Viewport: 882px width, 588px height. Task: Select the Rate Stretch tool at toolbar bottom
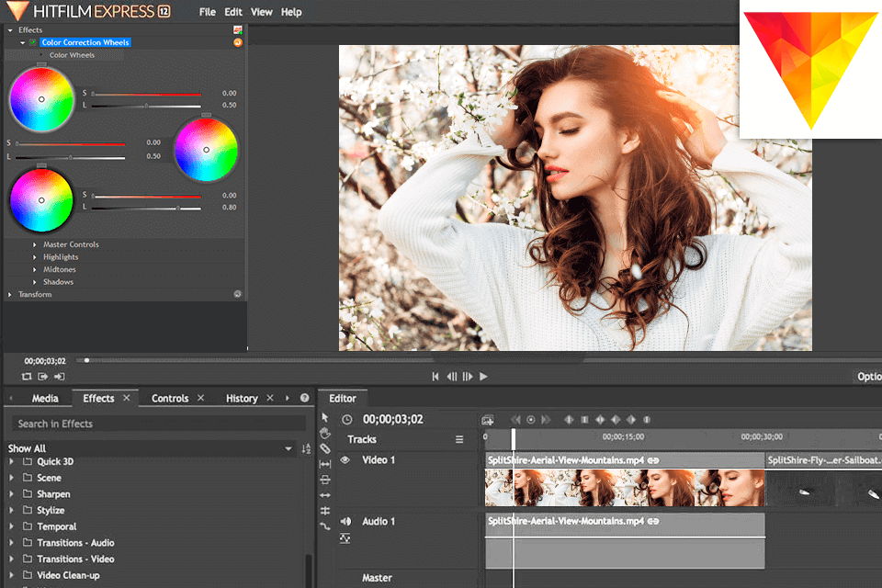coord(325,526)
